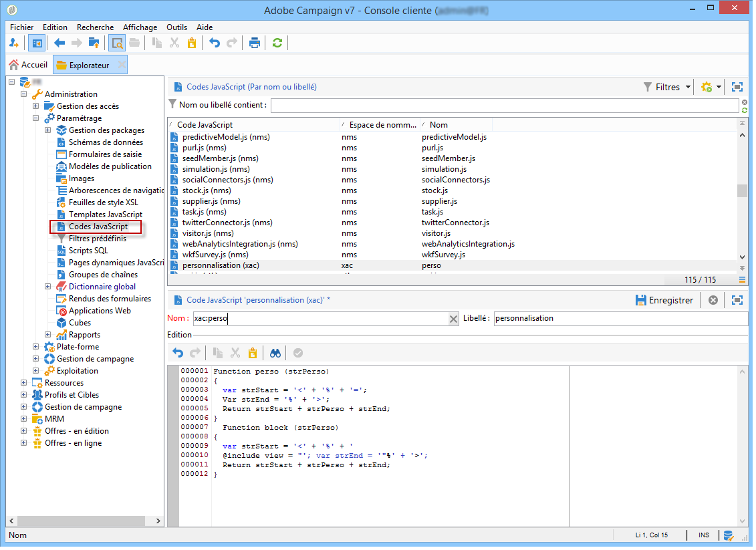Open the Affichage menu

coord(140,27)
